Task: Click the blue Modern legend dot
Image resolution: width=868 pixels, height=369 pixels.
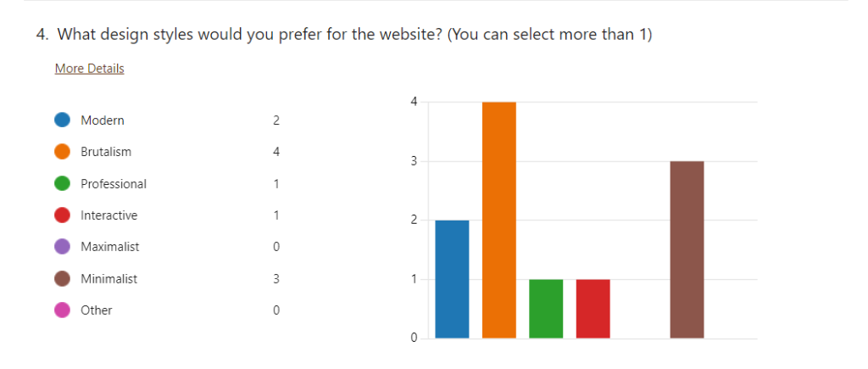Action: point(62,120)
